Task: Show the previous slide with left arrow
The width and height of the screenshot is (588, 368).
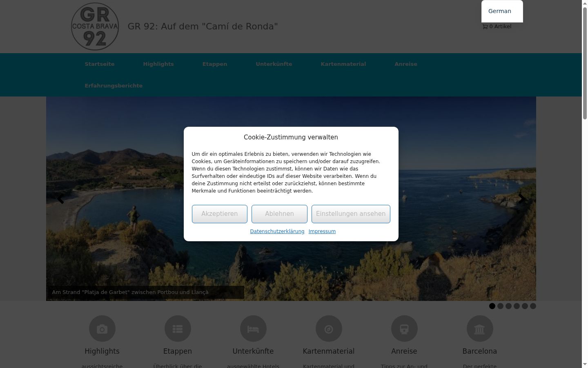Action: pyautogui.click(x=60, y=199)
